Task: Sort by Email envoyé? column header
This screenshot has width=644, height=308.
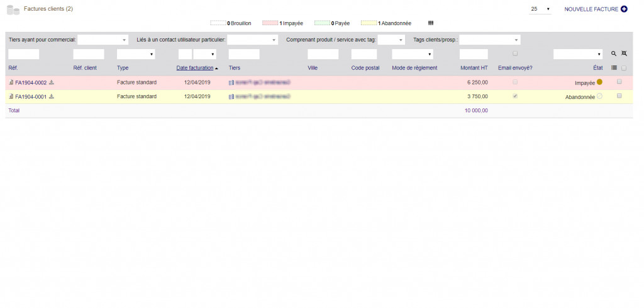Action: (515, 68)
